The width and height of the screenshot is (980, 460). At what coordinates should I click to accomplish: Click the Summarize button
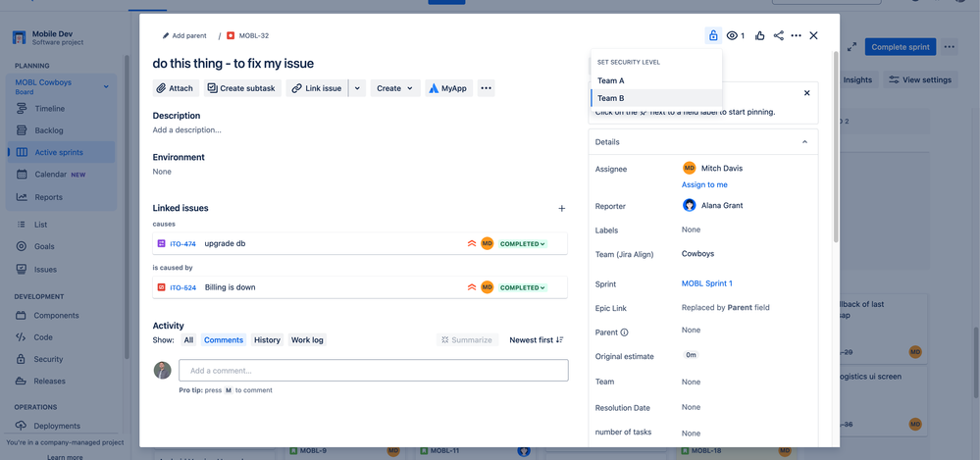pyautogui.click(x=467, y=340)
